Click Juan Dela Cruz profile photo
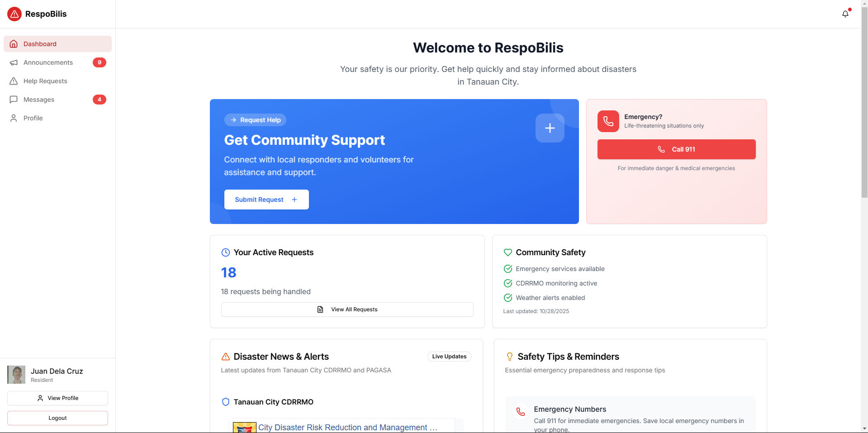 tap(16, 375)
